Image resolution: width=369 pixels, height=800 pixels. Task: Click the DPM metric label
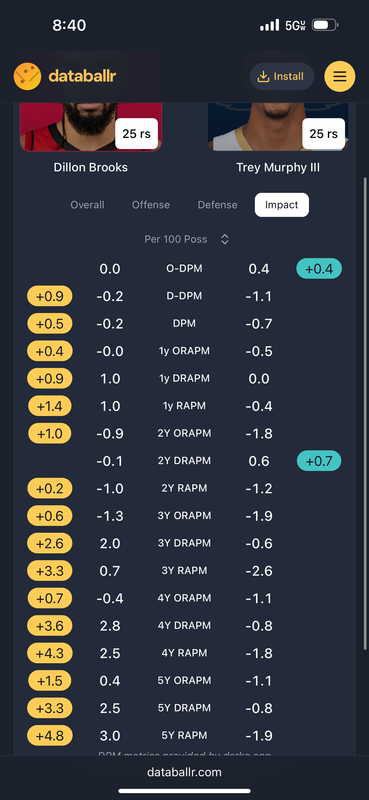184,323
